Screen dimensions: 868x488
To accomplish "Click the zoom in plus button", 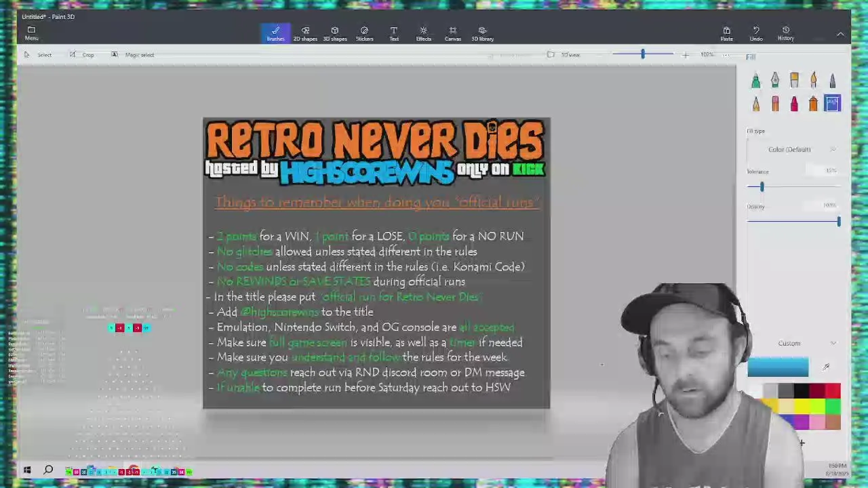I will tap(685, 55).
